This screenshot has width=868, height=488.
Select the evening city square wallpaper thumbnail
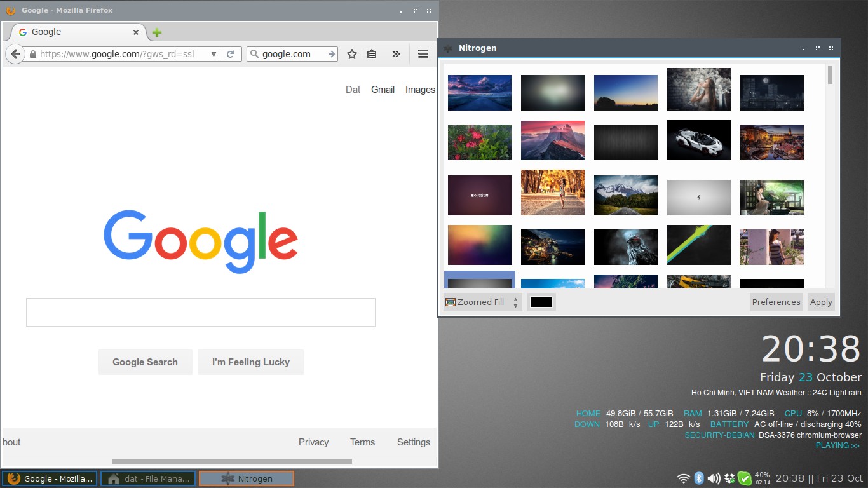click(772, 142)
